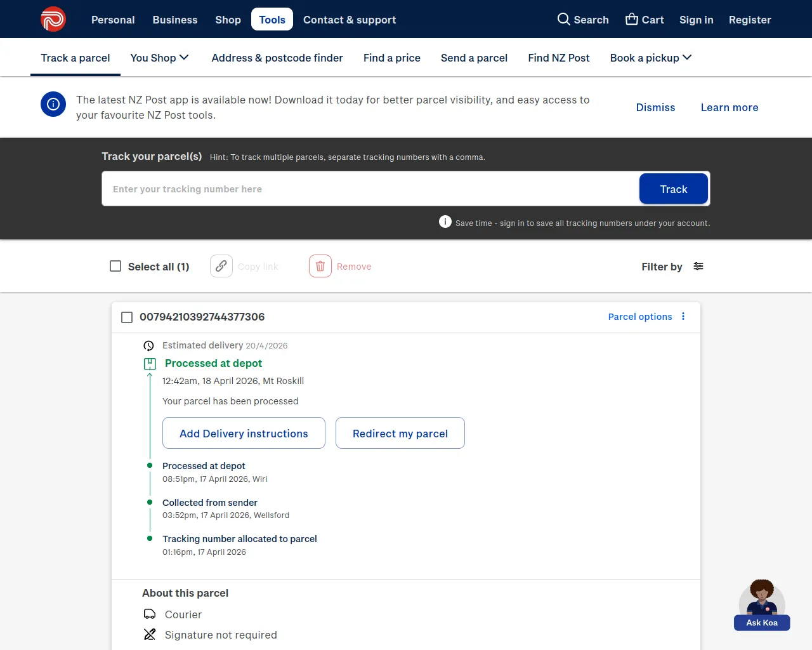Open the Search icon

(x=563, y=20)
